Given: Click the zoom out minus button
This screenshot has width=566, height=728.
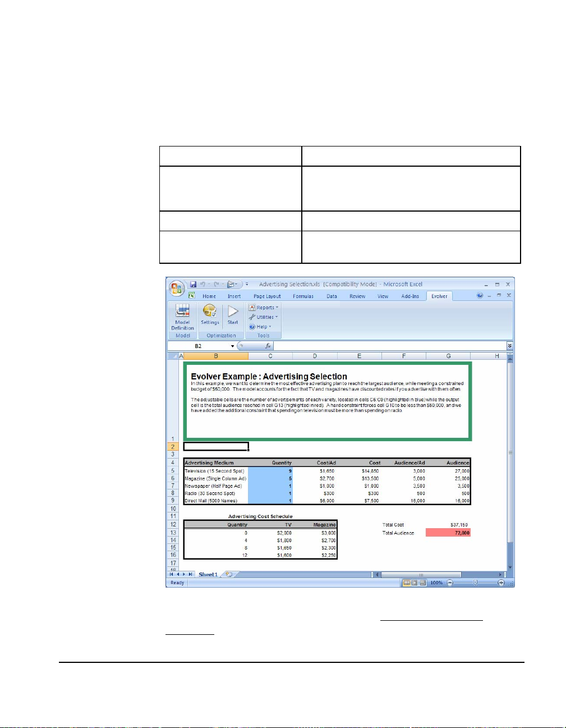Looking at the screenshot, I should click(450, 583).
